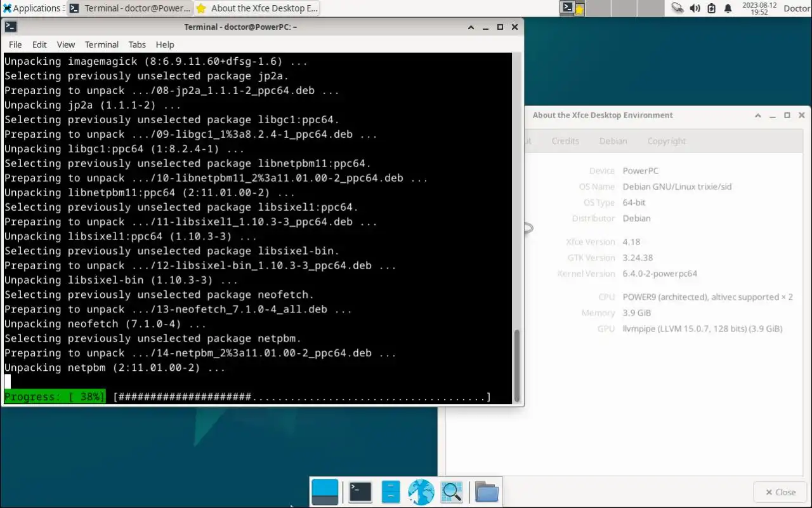
Task: Click the Close button in About dialog
Action: 780,492
